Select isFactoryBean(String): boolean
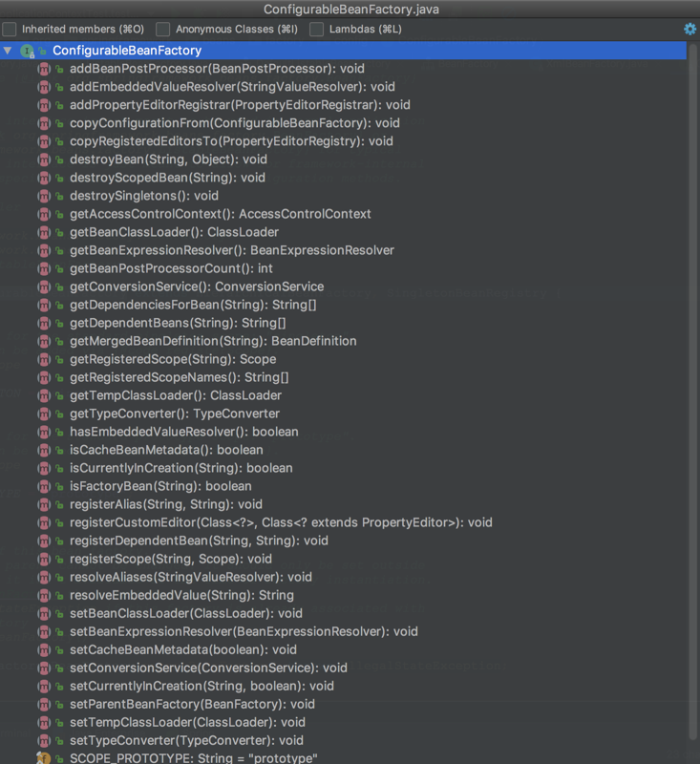 160,486
